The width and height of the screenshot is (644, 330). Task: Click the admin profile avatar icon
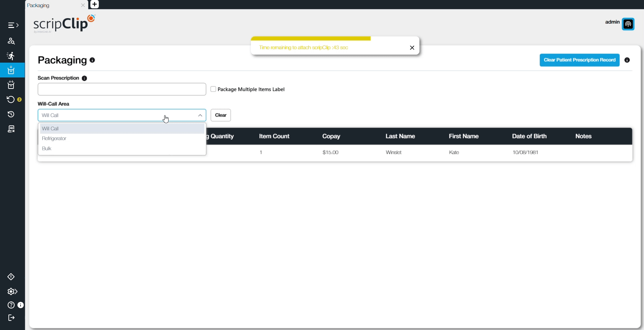628,24
